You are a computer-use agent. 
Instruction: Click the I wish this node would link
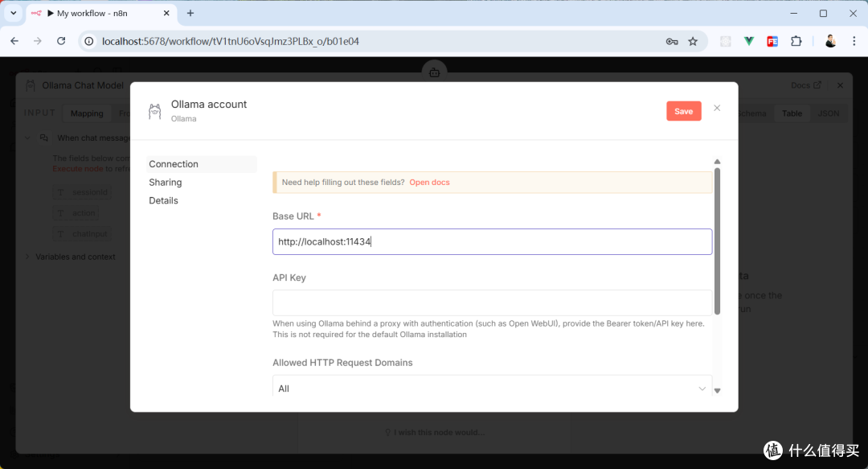pyautogui.click(x=435, y=433)
